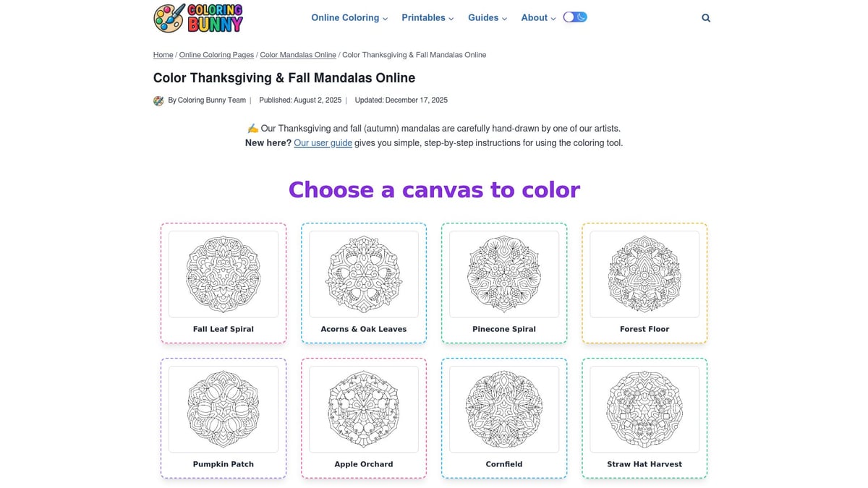Toggle dark mode with the theme switch
868x488 pixels.
(575, 16)
